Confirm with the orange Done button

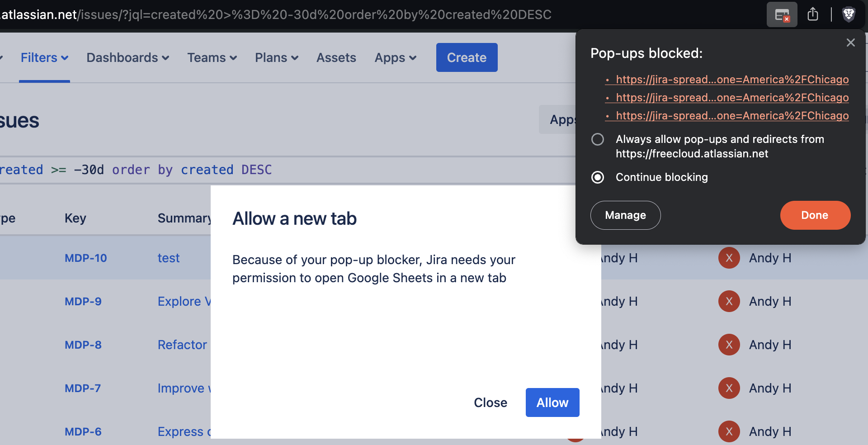(x=815, y=215)
